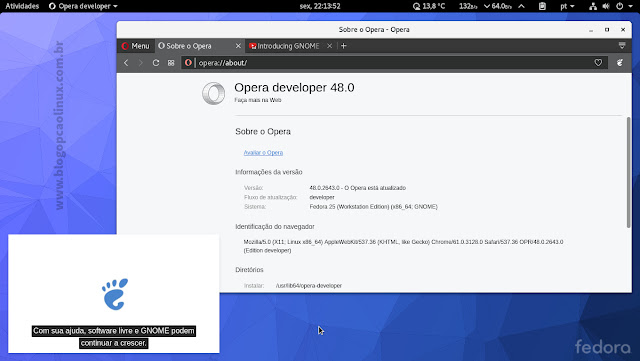640x361 pixels.
Task: Expand the top bar upward chevron
Action: pos(522,6)
